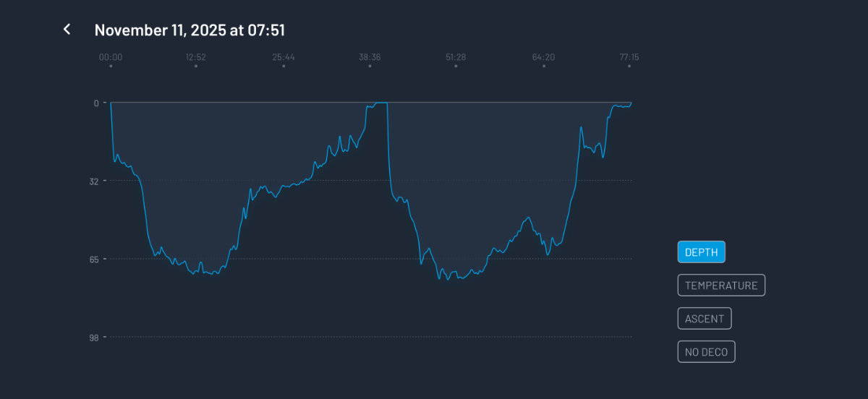Click the 32 depth axis label
The width and height of the screenshot is (868, 399).
[94, 181]
